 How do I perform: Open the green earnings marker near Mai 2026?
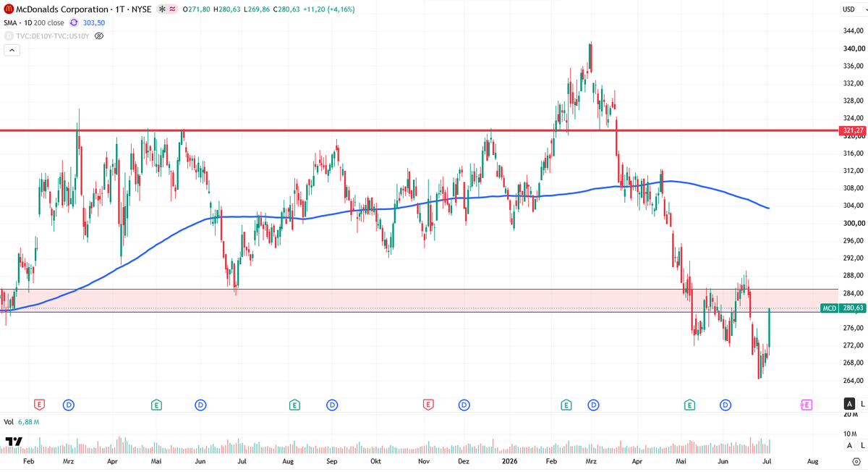tap(689, 405)
